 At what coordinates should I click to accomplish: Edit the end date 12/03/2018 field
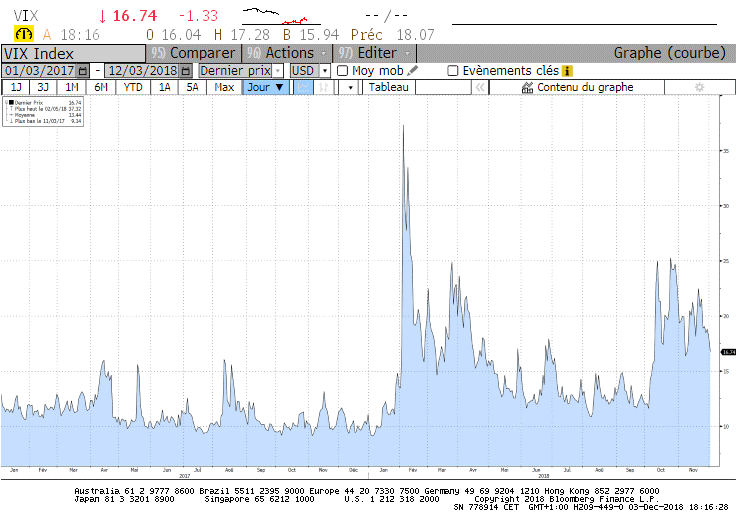point(143,71)
